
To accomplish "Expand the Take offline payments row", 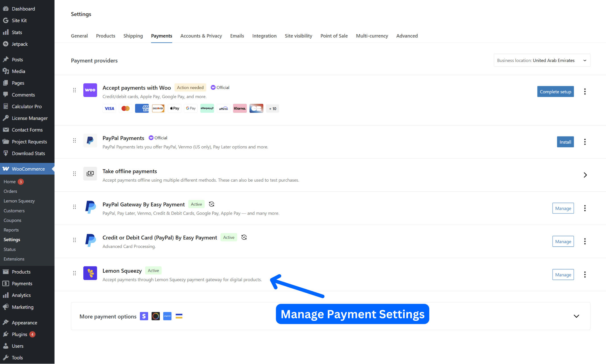I will (585, 175).
